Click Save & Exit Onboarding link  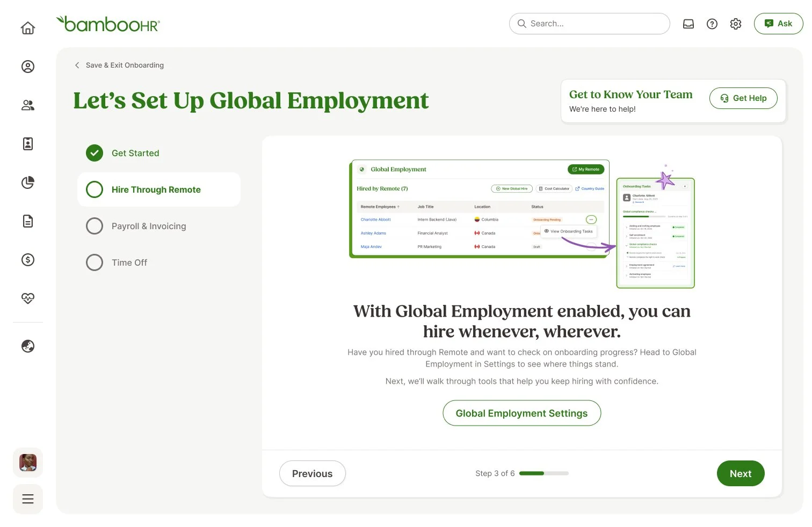click(x=125, y=65)
